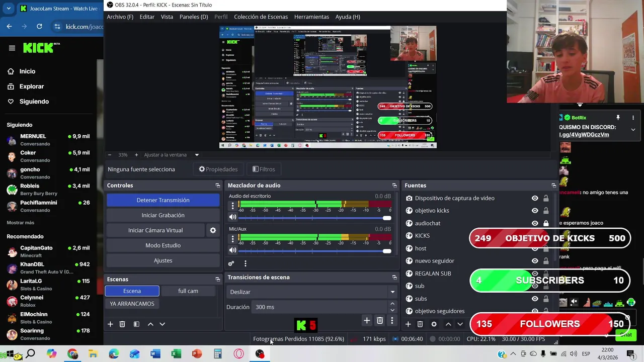
Task: Open Editar menu
Action: pyautogui.click(x=147, y=17)
